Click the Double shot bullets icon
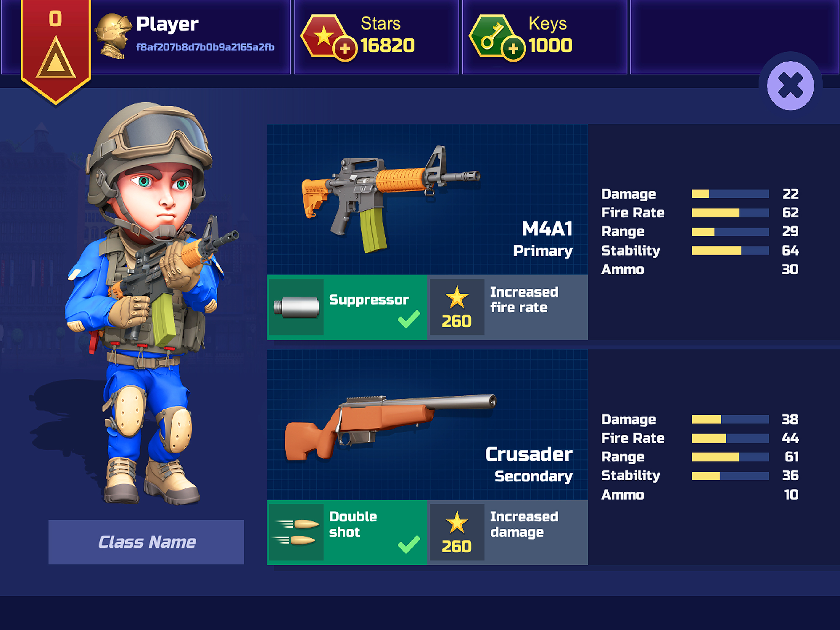Viewport: 840px width, 630px height. (297, 532)
